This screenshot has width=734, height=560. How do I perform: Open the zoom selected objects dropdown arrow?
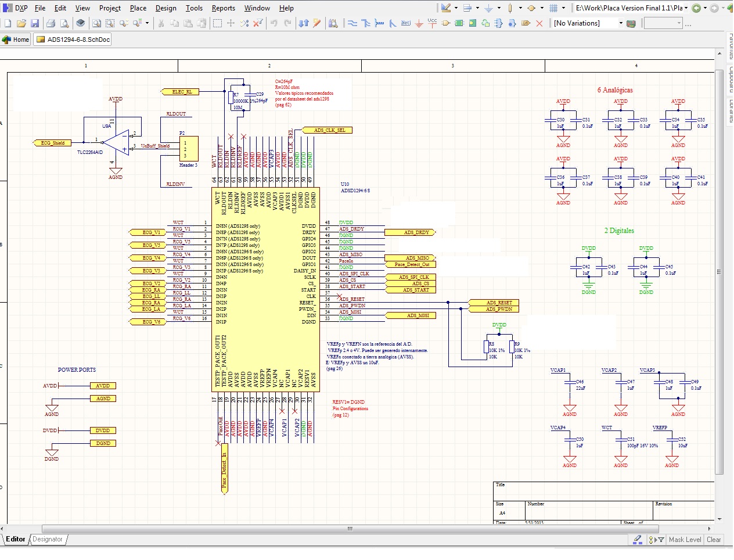click(147, 23)
